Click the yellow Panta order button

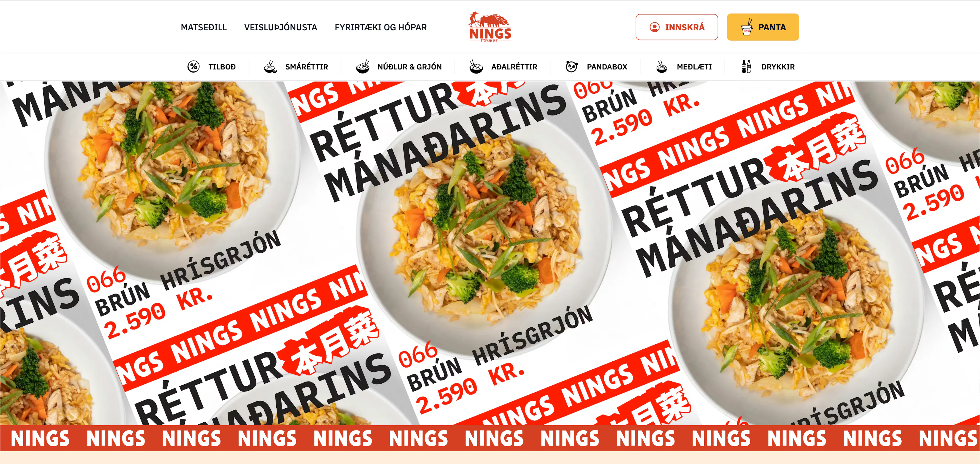pyautogui.click(x=762, y=27)
